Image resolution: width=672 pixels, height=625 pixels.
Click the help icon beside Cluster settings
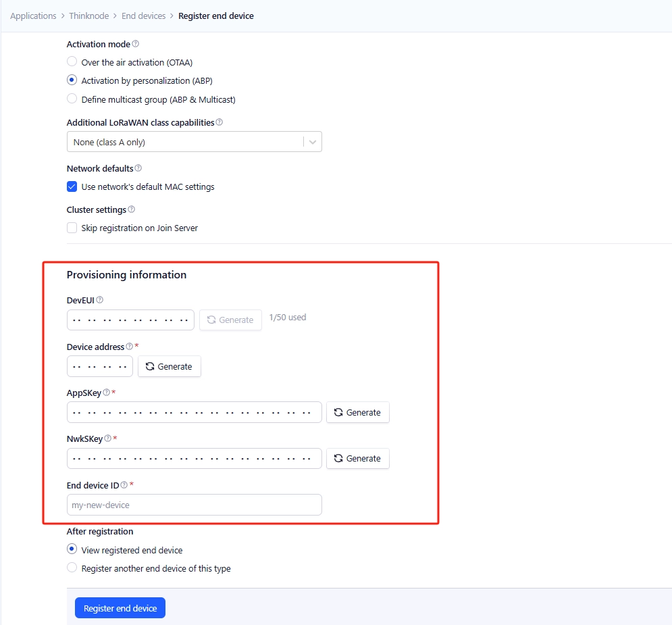coord(131,209)
